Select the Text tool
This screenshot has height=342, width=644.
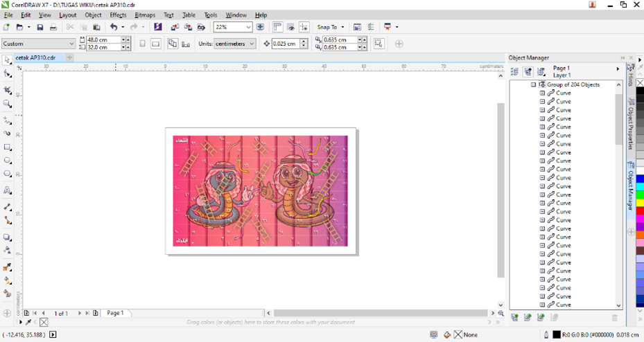point(7,190)
